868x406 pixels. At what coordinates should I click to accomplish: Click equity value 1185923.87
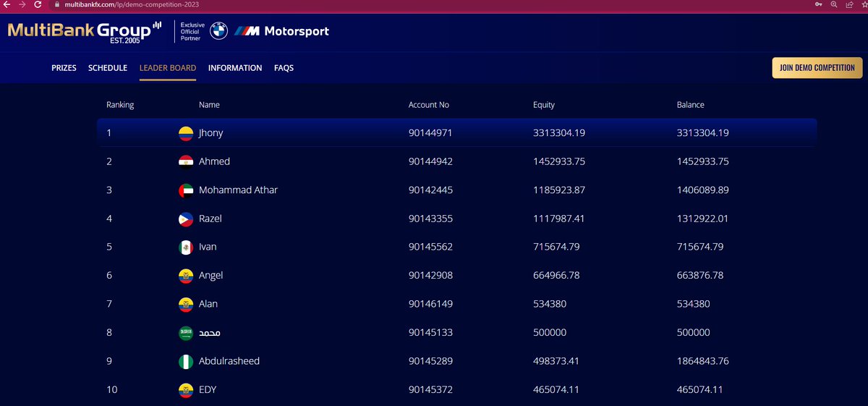[559, 190]
